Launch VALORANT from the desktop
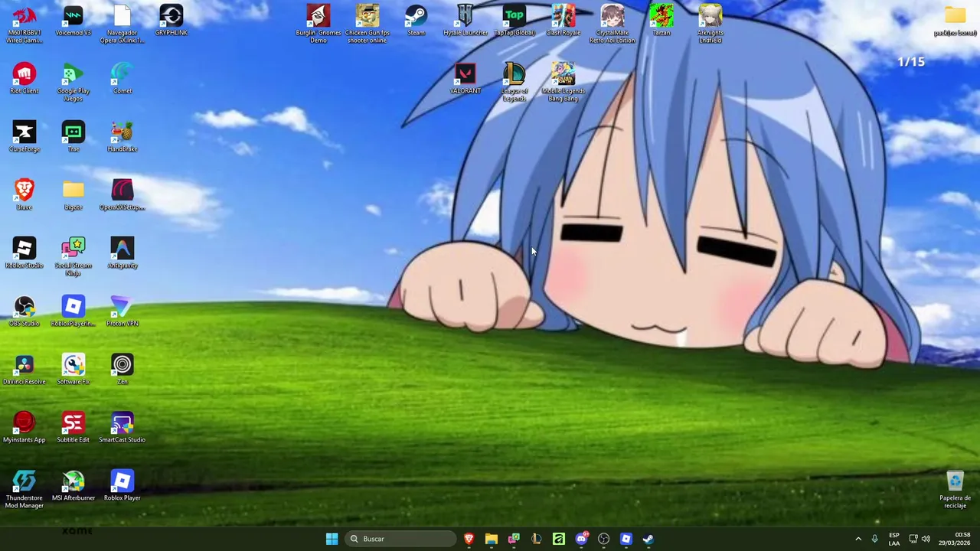Screen dimensions: 980x551 [x=465, y=80]
